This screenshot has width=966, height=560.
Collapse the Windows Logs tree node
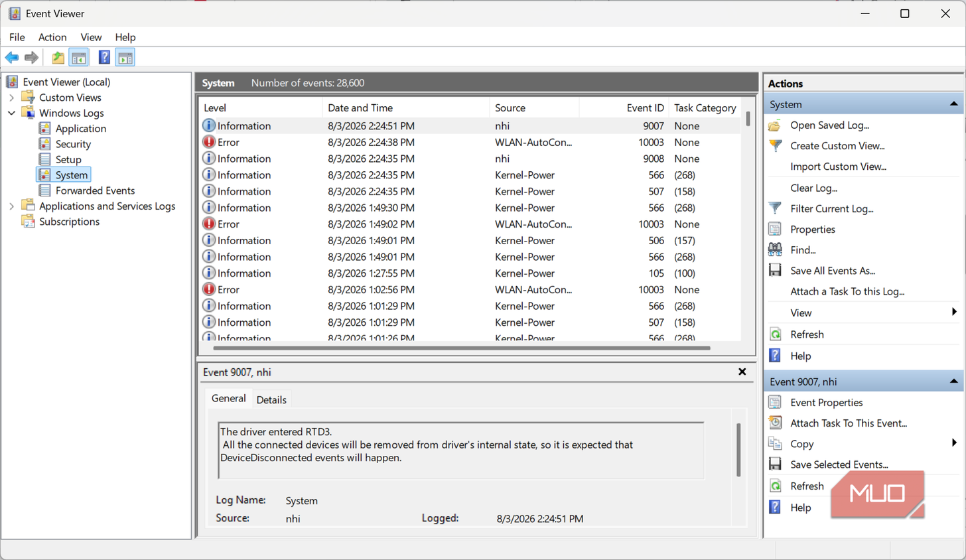pyautogui.click(x=11, y=113)
